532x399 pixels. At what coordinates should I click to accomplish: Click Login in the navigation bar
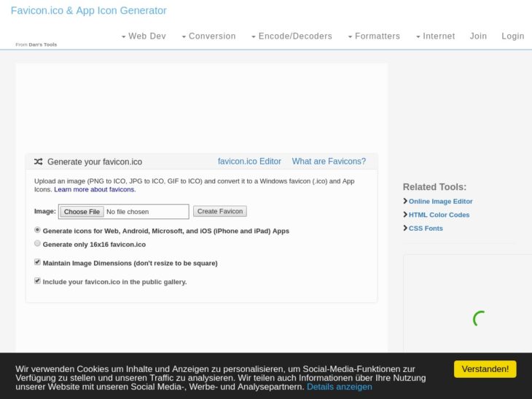pyautogui.click(x=512, y=36)
